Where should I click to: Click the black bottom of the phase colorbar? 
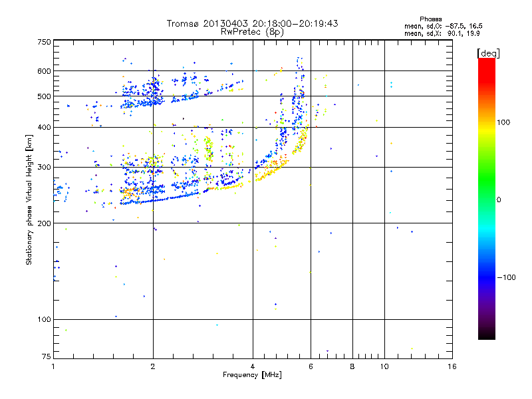pyautogui.click(x=487, y=334)
